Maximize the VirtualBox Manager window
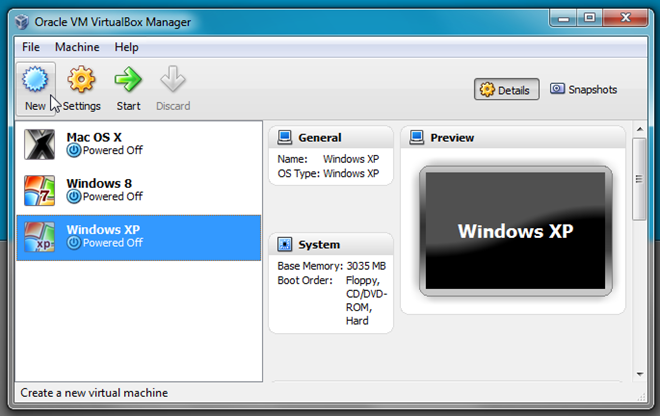The height and width of the screenshot is (416, 660). pos(589,19)
